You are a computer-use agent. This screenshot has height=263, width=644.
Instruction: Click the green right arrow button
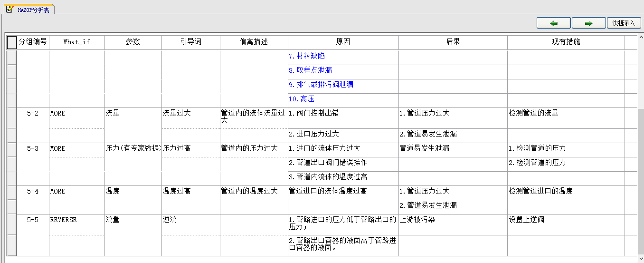589,23
